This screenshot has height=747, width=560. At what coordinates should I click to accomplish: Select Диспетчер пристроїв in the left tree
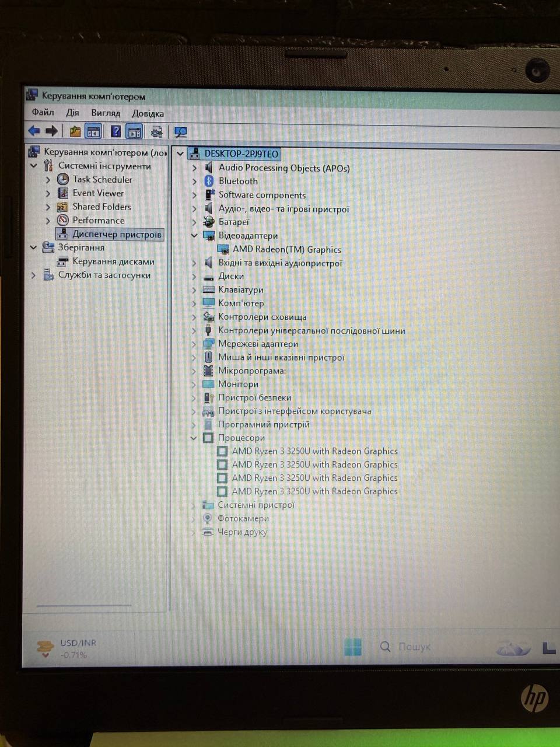(x=110, y=234)
